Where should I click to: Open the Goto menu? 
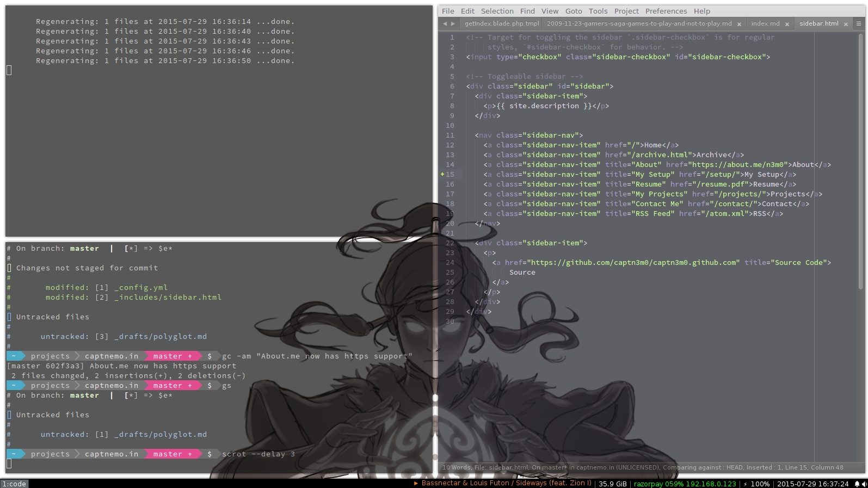pos(574,11)
